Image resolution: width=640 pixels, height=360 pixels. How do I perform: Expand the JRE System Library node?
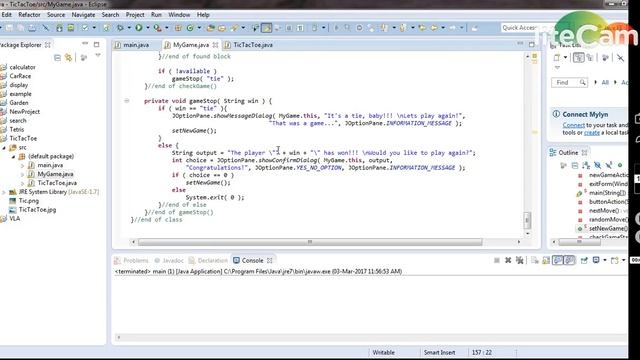[4, 192]
